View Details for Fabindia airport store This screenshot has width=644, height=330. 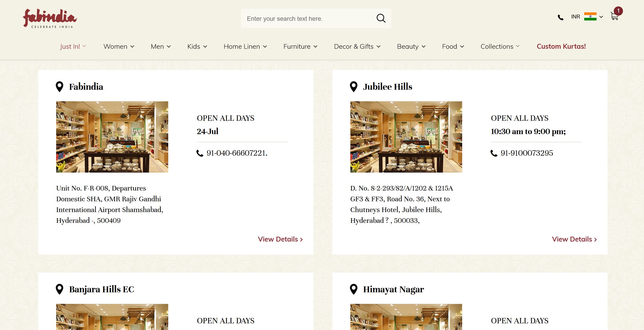click(x=280, y=239)
